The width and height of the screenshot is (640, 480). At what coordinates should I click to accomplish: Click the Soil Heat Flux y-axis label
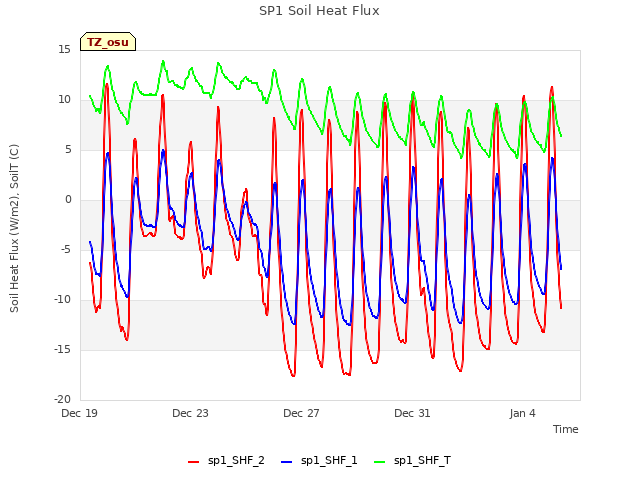click(x=14, y=228)
